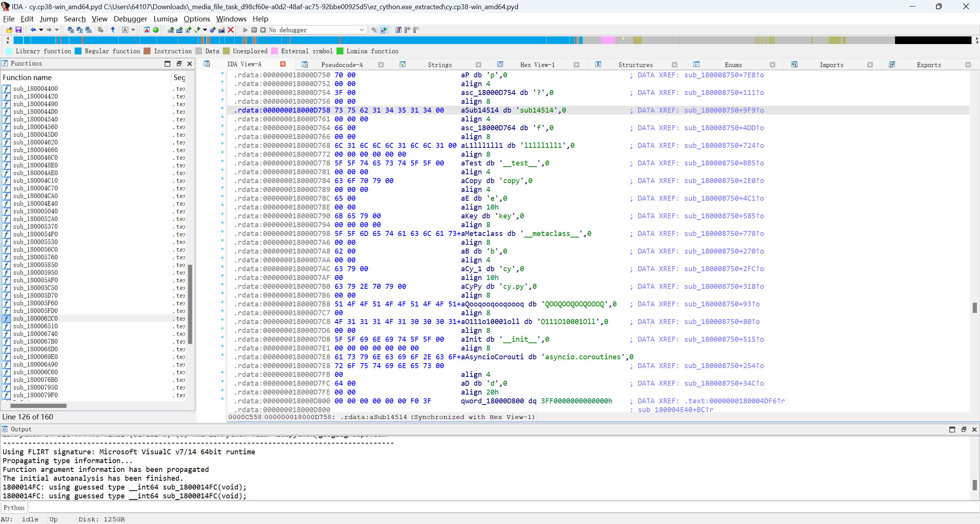
Task: Click the Convert to data toolbar icon
Action: (x=180, y=30)
